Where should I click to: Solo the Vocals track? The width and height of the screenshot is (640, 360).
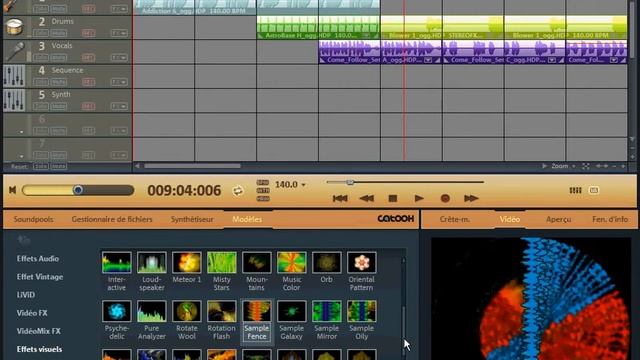tap(40, 58)
